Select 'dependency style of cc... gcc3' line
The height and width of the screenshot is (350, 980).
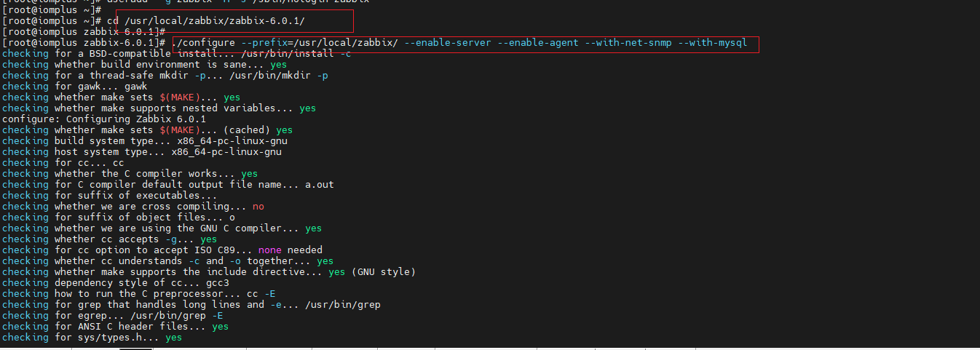point(116,283)
